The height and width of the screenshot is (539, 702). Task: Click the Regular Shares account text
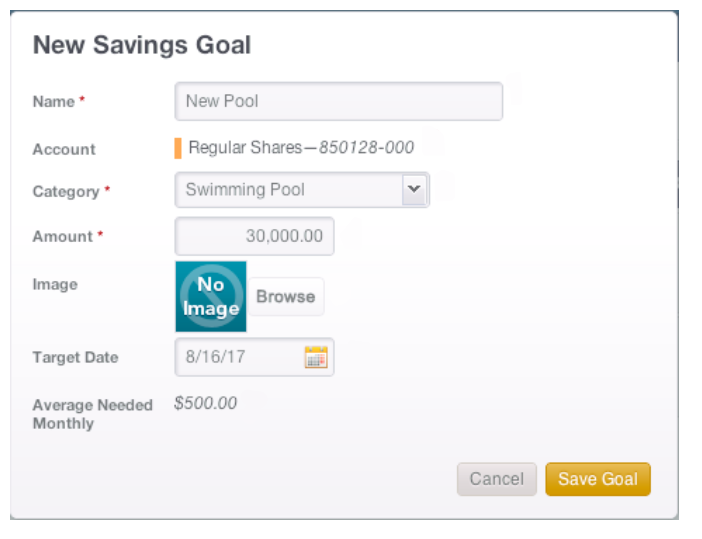point(301,147)
